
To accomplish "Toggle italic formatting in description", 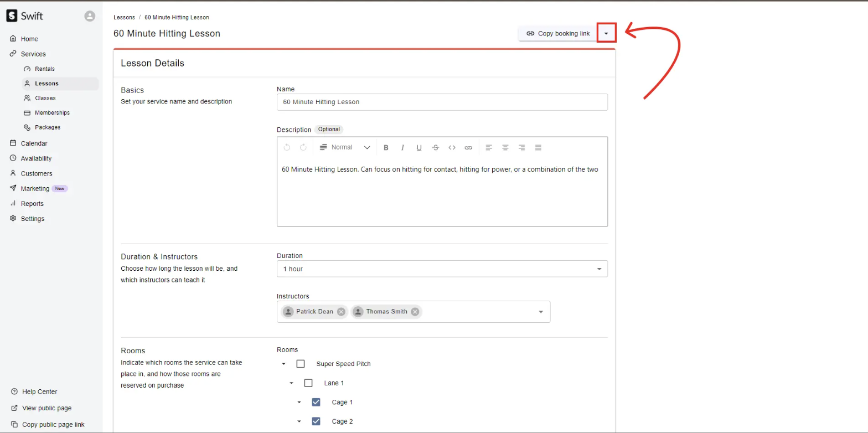I will pos(402,147).
